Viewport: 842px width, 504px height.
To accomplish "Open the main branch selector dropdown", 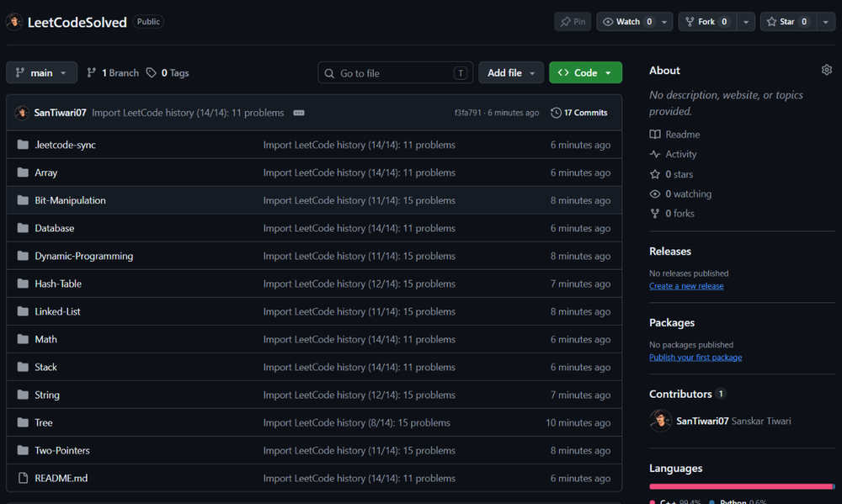I will pos(42,72).
